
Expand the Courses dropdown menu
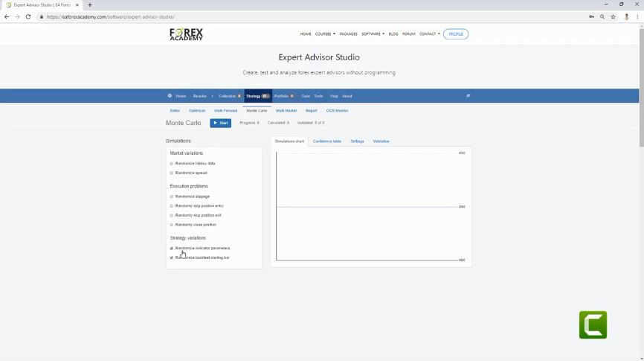(x=324, y=34)
